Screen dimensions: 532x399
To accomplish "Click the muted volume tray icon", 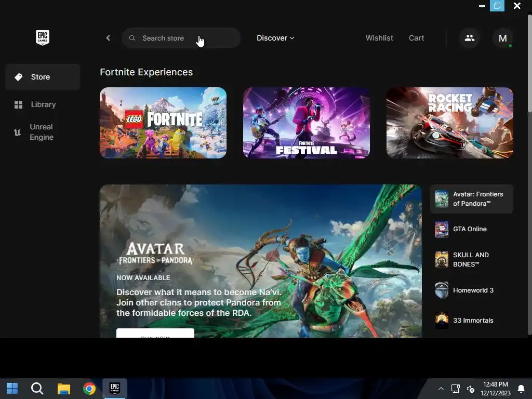I will tap(471, 389).
